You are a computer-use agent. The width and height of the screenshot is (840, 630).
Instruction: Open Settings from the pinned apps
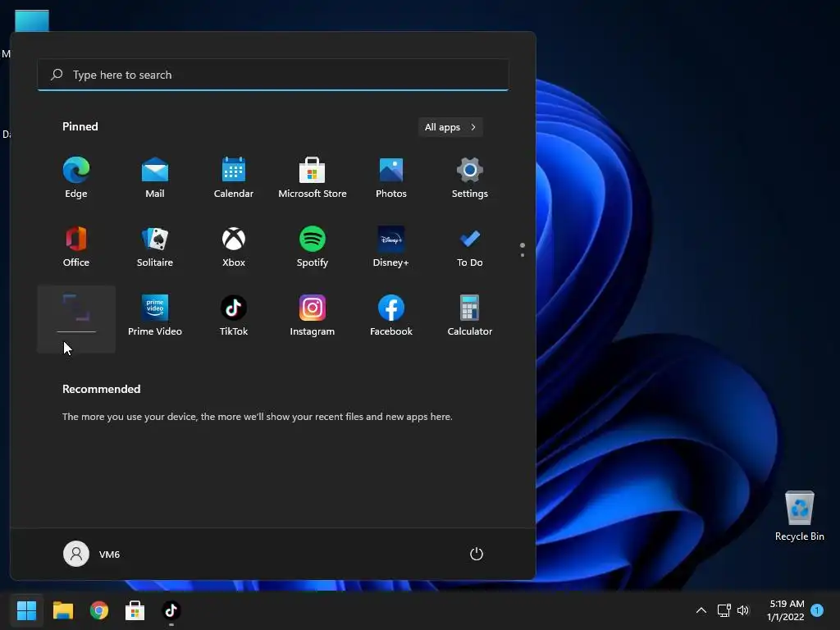click(x=470, y=177)
